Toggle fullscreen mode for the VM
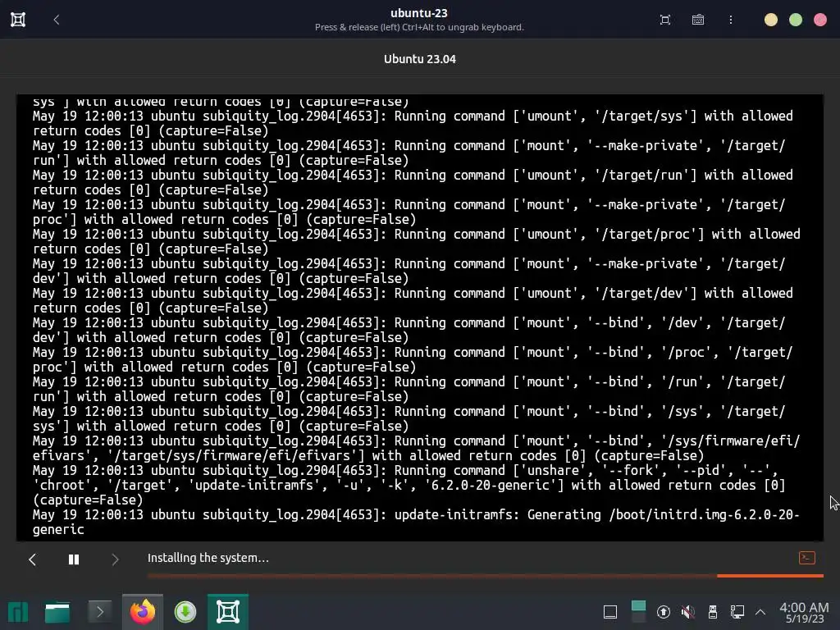The image size is (840, 630). [x=664, y=20]
